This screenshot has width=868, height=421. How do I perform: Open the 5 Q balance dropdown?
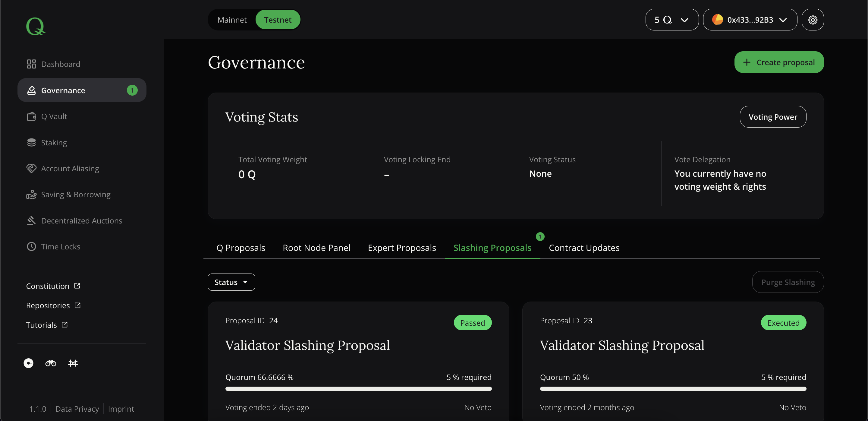point(671,20)
